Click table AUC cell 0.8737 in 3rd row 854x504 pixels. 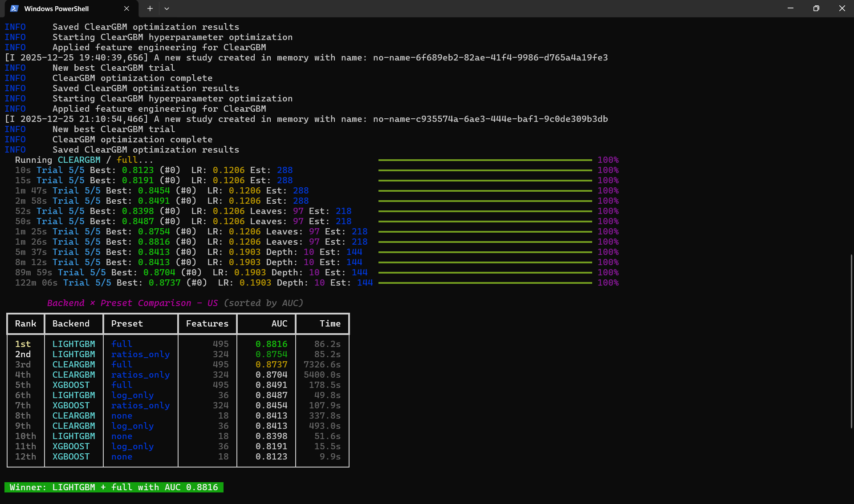(271, 365)
